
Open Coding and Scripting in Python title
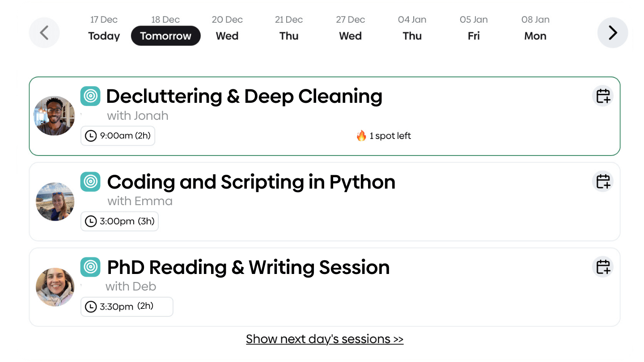click(x=251, y=182)
